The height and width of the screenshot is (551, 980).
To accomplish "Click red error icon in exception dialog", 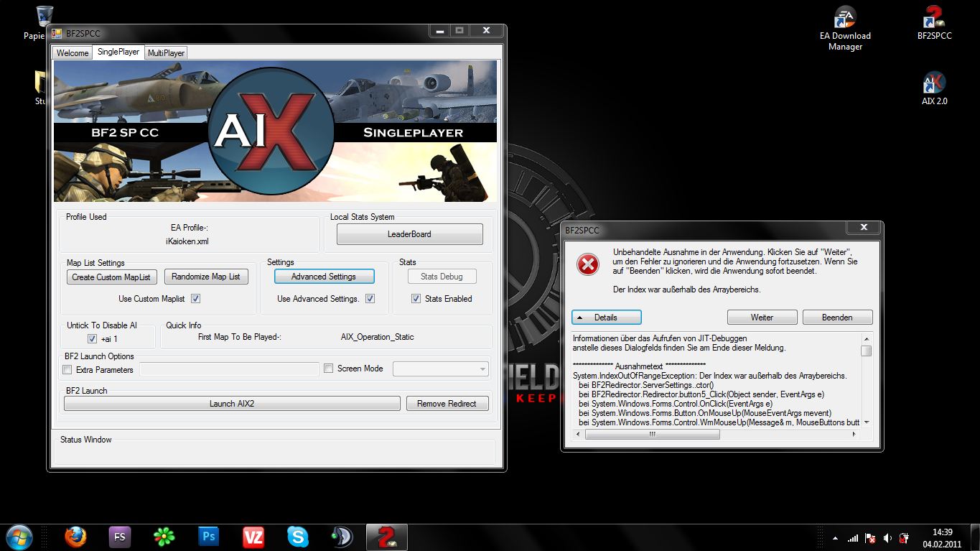I will (588, 264).
